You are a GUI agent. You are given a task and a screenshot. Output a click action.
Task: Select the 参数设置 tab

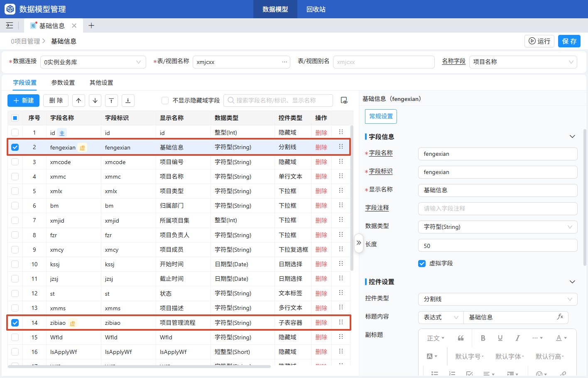click(x=63, y=83)
